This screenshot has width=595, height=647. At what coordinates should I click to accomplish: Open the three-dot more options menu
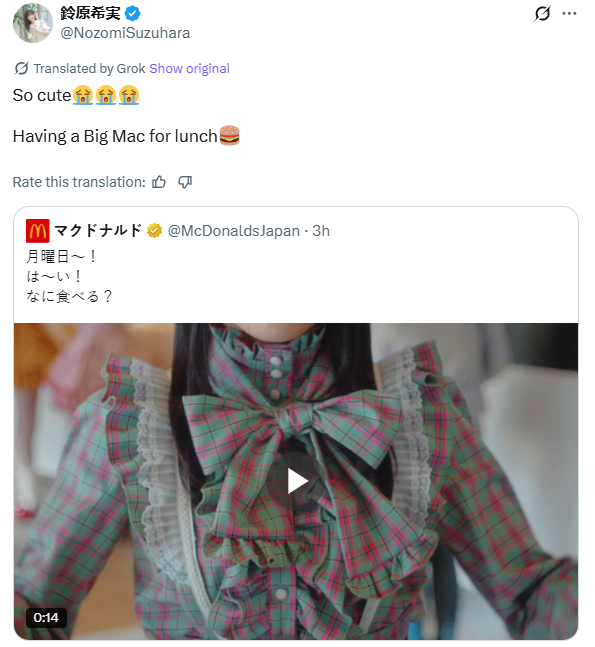[x=569, y=14]
